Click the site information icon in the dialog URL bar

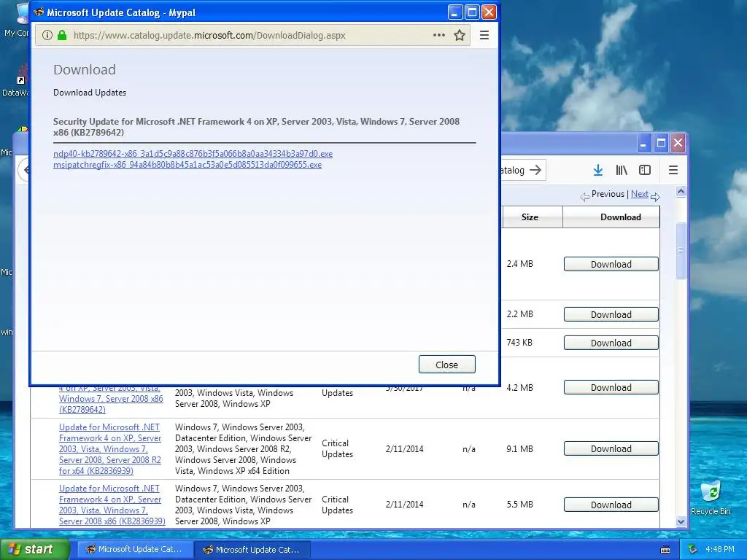point(47,35)
